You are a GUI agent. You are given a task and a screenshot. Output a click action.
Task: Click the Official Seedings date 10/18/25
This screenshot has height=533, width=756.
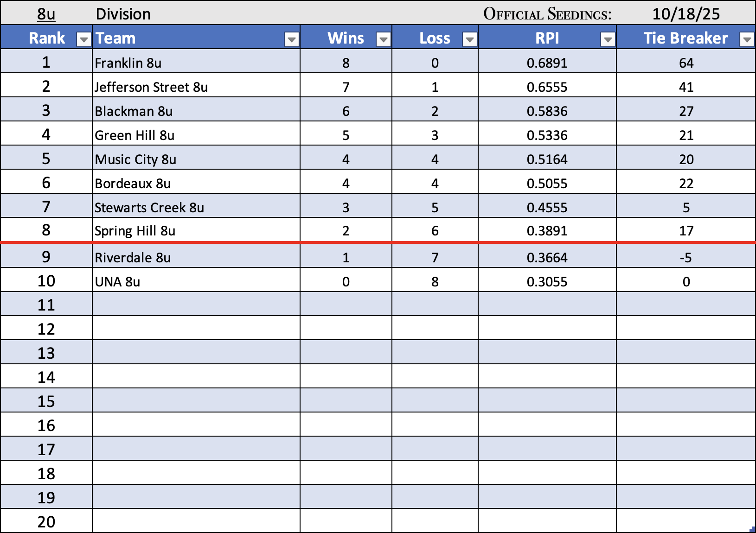(x=686, y=14)
